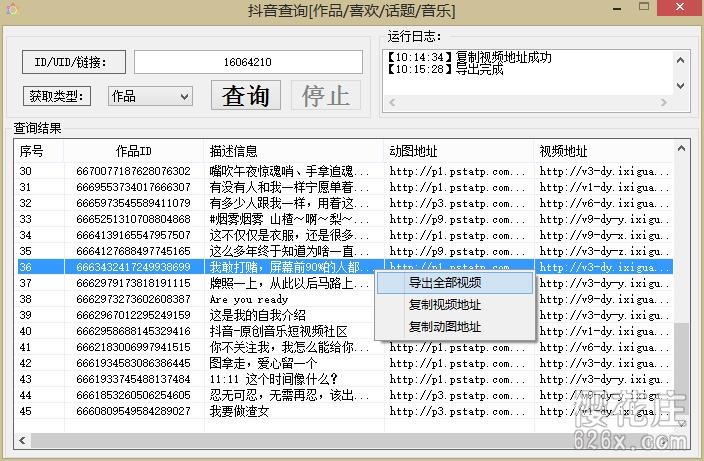Sort by 序号 column header
704x461 pixels.
click(x=40, y=151)
